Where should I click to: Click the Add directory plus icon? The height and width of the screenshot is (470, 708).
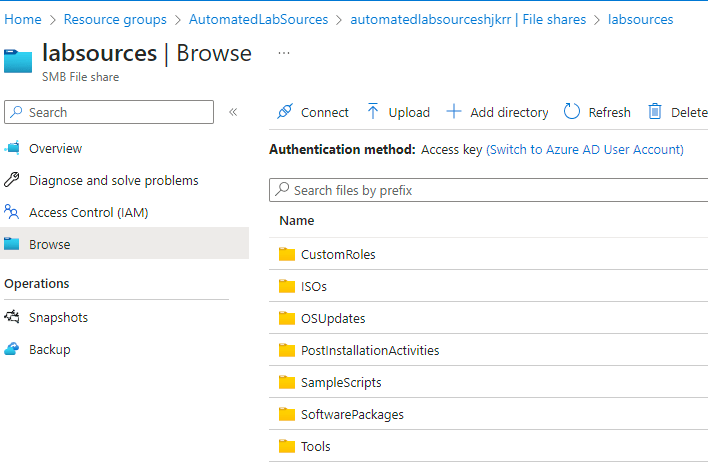[x=454, y=112]
